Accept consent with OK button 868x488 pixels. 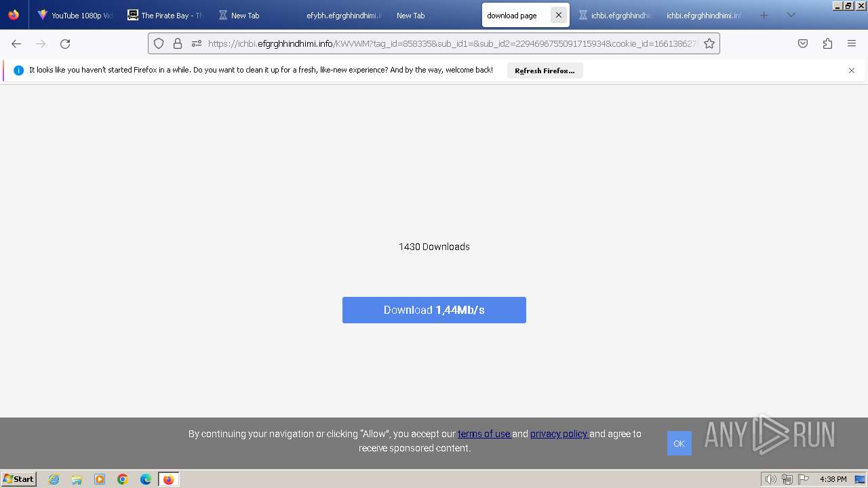[x=679, y=443]
